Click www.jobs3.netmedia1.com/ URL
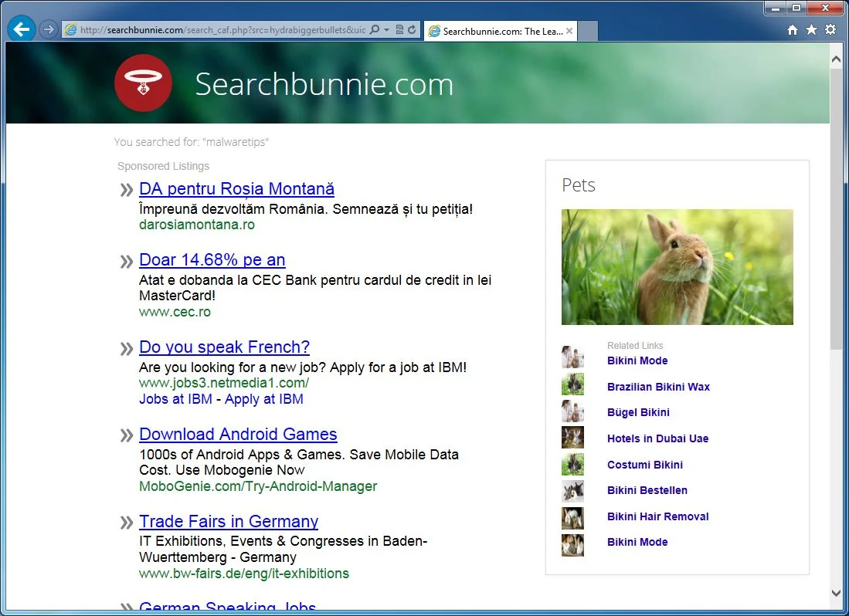The image size is (849, 616). [224, 383]
